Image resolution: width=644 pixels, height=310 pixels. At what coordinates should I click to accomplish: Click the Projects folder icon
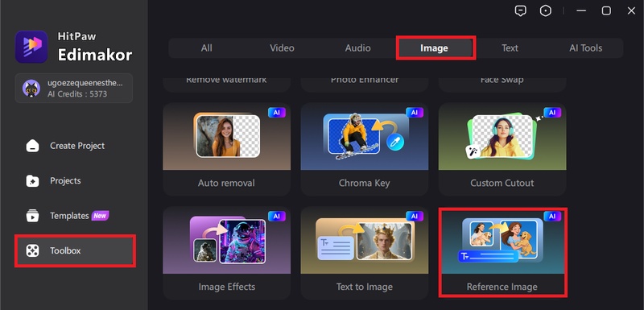[32, 180]
